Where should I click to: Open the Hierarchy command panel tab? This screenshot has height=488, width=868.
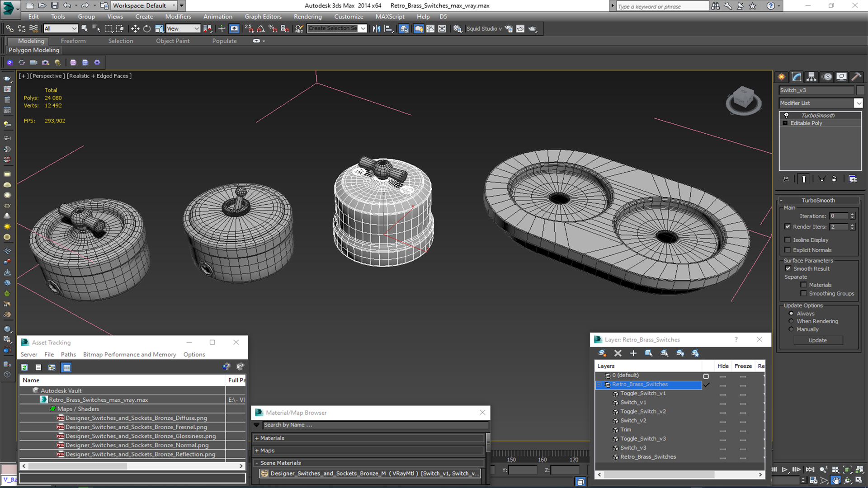pyautogui.click(x=811, y=77)
